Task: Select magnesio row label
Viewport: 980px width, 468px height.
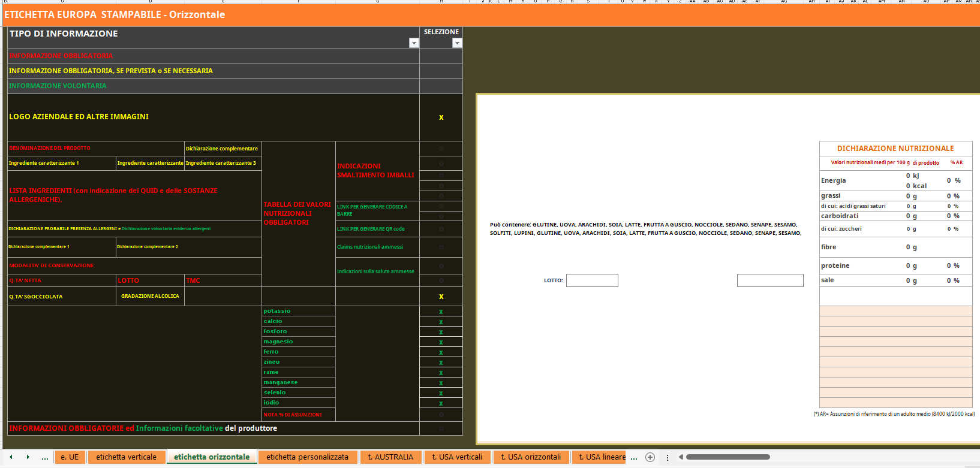Action: pos(299,342)
